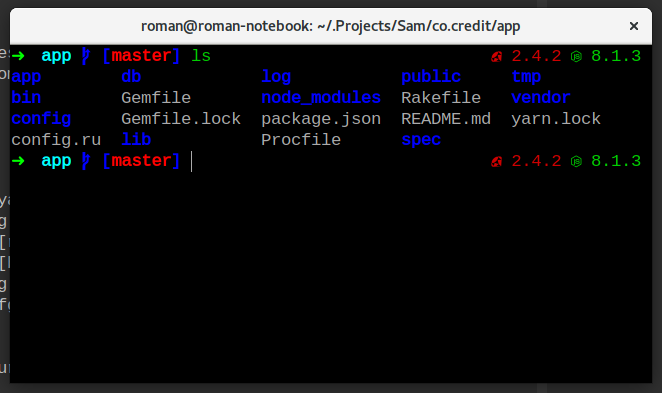
Task: Click the public directory name
Action: point(431,77)
